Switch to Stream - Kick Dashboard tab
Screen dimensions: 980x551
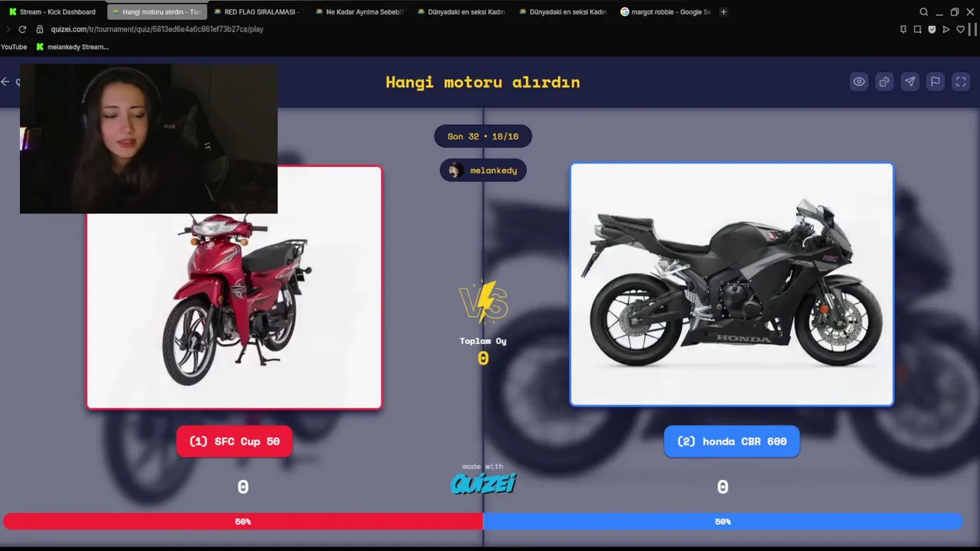coord(52,11)
